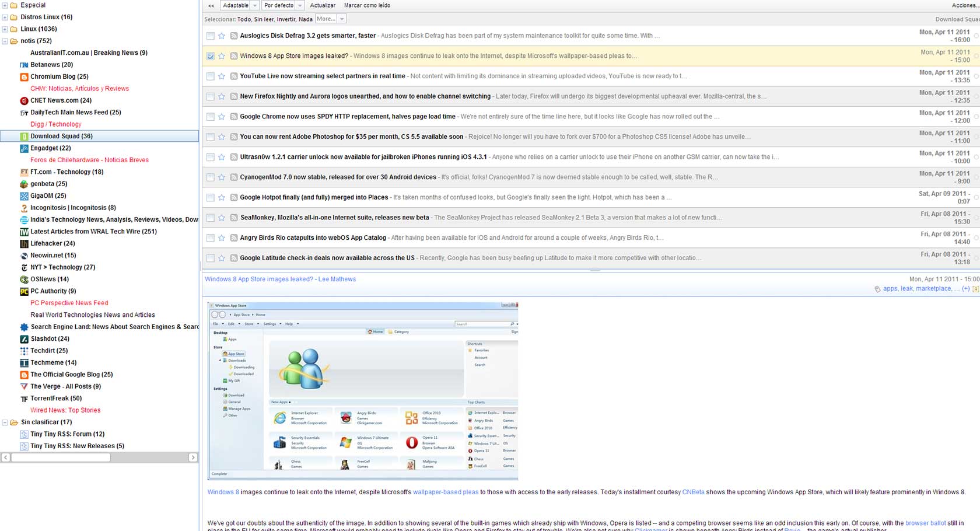Click the PC Authority feed icon
The image size is (980, 531).
[24, 291]
